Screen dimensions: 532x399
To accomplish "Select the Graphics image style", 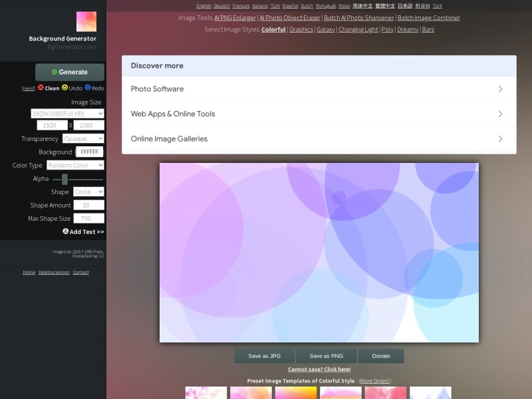I will 301,29.
